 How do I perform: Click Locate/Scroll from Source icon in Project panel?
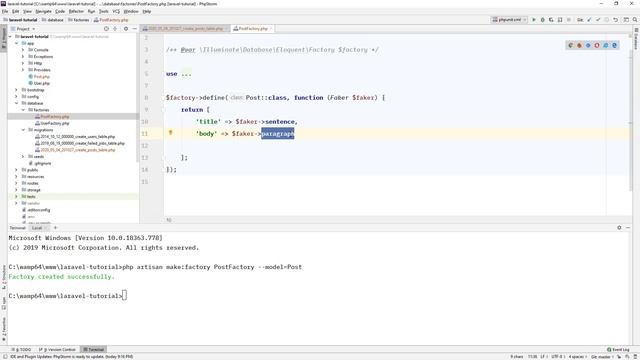coord(106,29)
